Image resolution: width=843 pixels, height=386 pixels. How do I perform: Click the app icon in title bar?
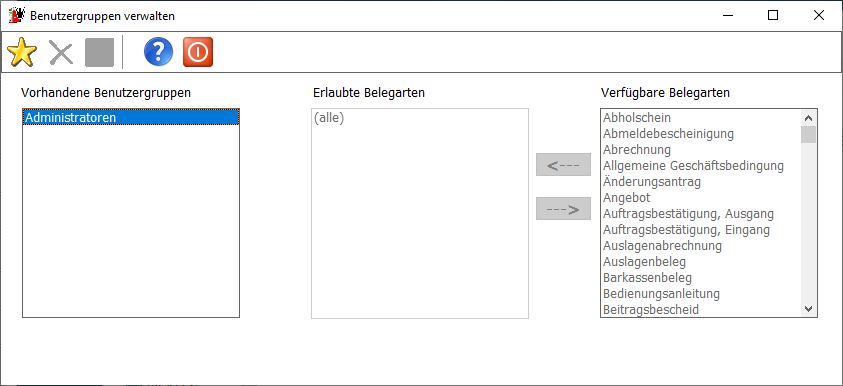(17, 16)
